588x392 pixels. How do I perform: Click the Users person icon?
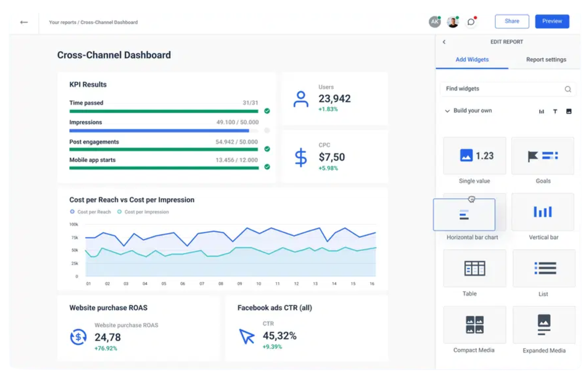click(301, 99)
